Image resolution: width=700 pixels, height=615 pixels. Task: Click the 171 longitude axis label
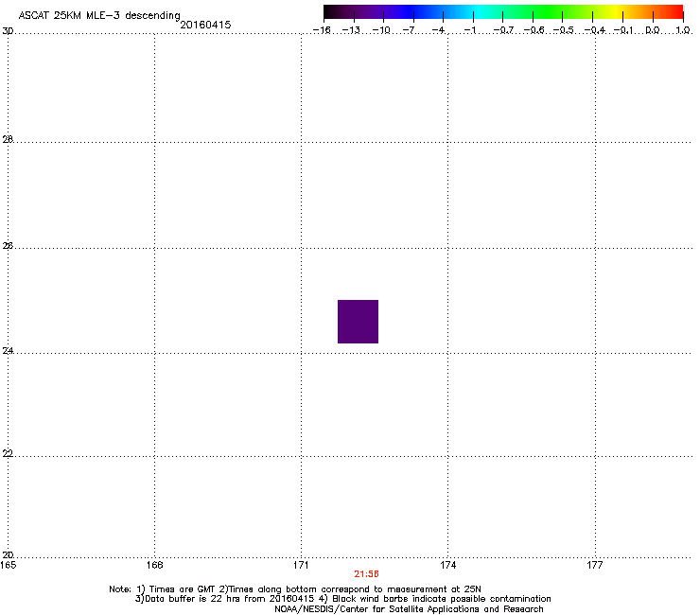(x=301, y=566)
